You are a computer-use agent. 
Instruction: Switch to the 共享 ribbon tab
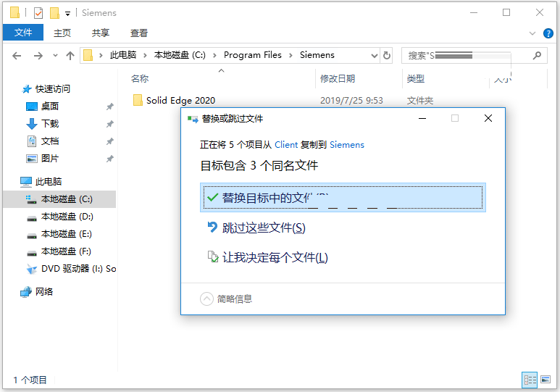click(x=101, y=33)
